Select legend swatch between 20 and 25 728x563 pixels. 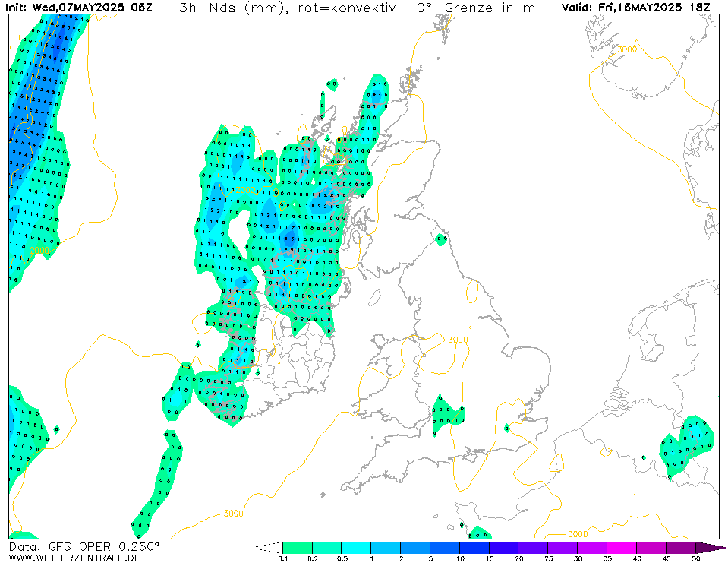tap(534, 548)
